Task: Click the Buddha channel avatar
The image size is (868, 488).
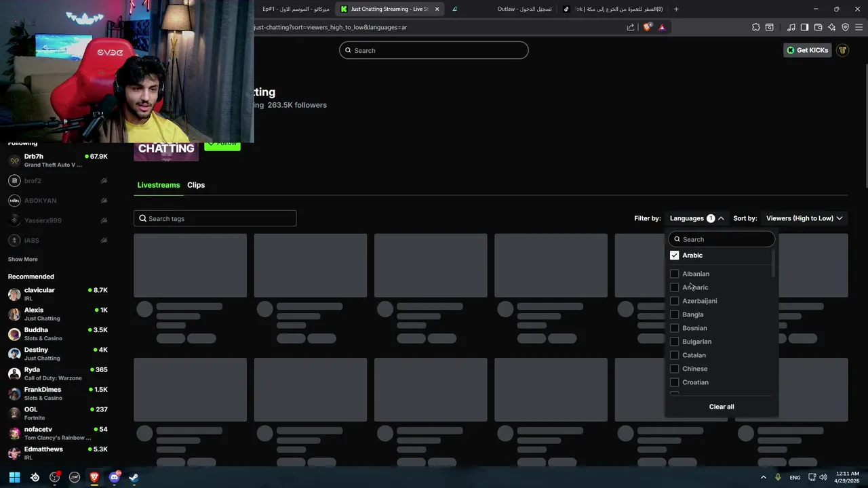Action: [x=14, y=334]
